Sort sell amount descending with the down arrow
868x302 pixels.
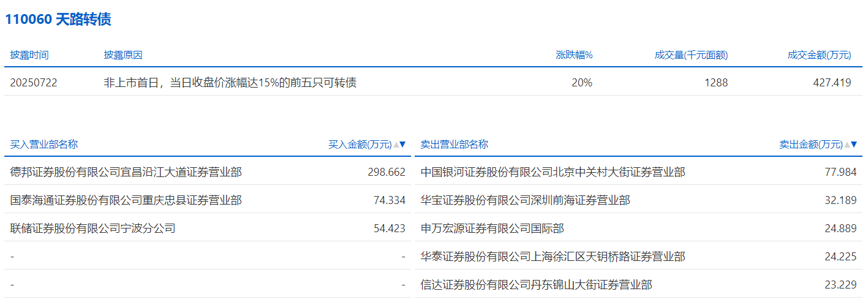pyautogui.click(x=853, y=145)
